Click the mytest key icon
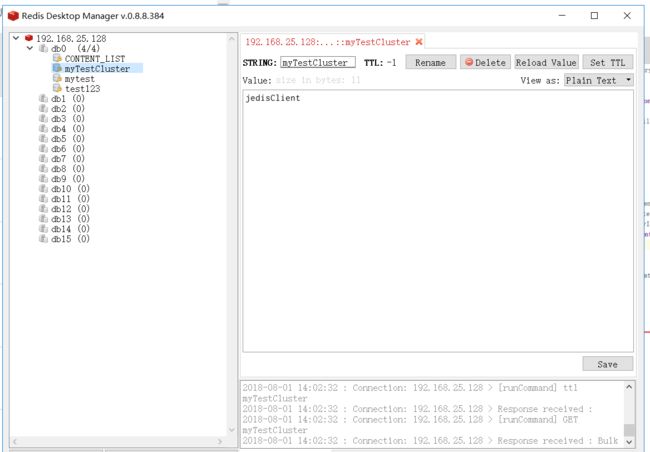 57,78
